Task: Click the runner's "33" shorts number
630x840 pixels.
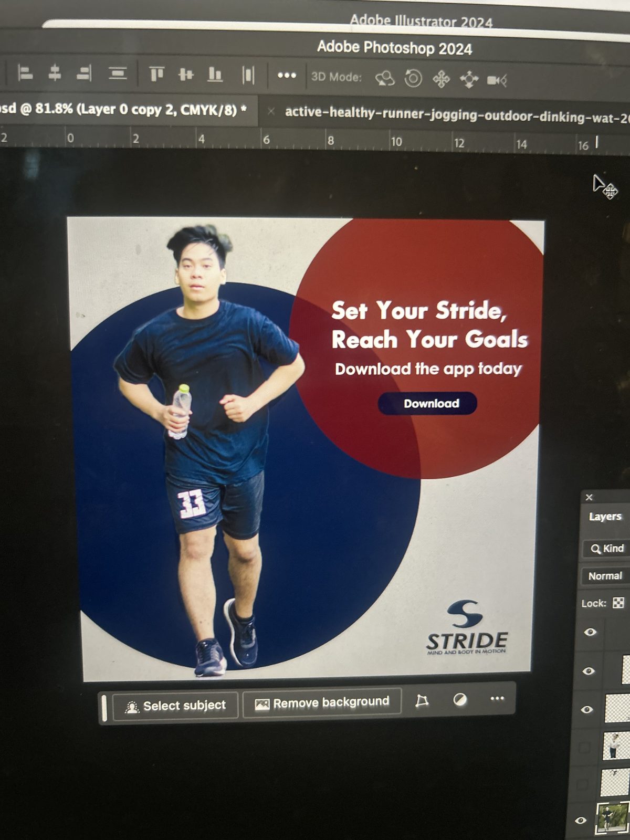Action: [192, 505]
